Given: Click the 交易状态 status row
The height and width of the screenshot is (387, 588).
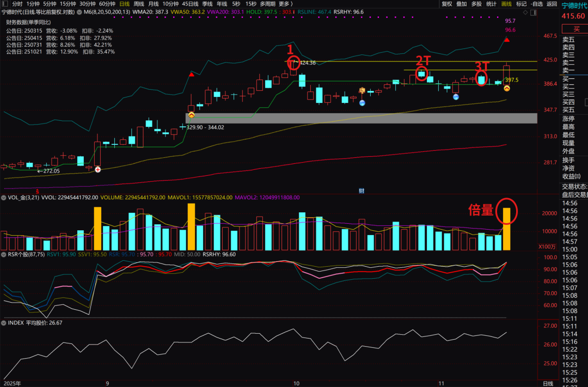Looking at the screenshot, I should pos(574,187).
